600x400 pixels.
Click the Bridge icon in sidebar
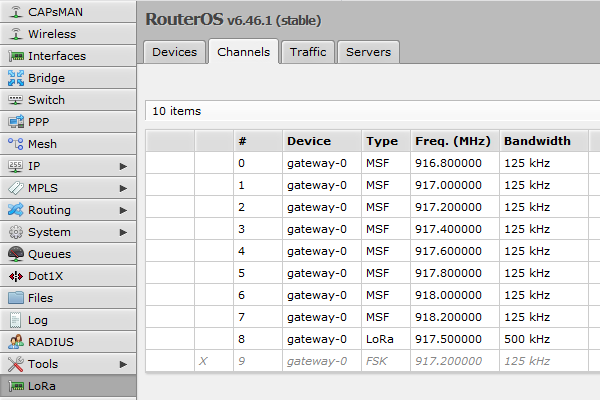tap(16, 78)
